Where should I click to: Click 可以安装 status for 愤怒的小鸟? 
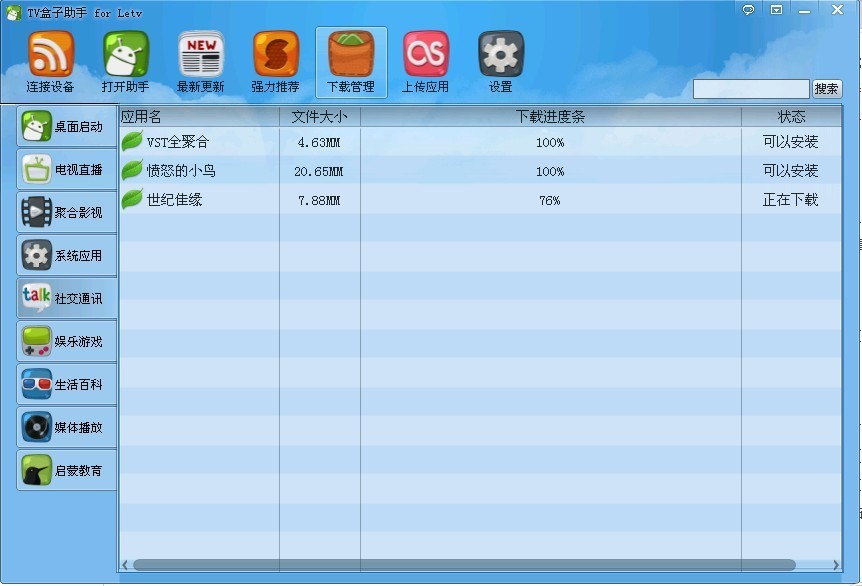(x=791, y=171)
